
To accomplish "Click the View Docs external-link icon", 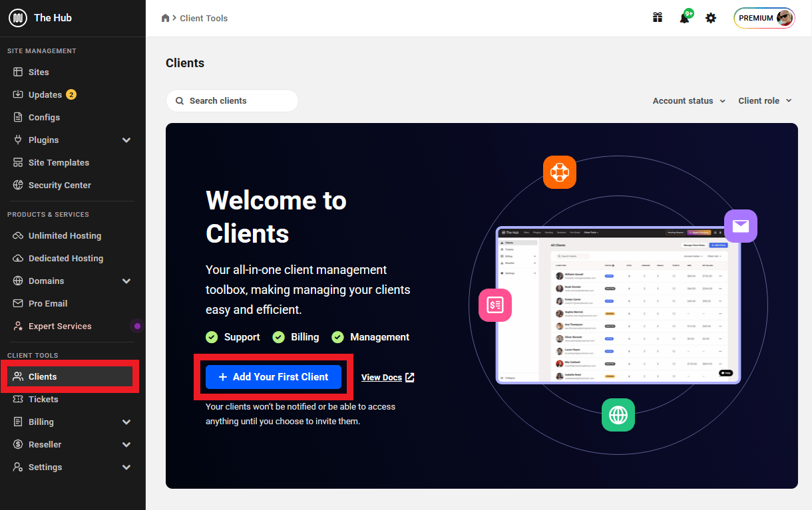I will point(410,377).
